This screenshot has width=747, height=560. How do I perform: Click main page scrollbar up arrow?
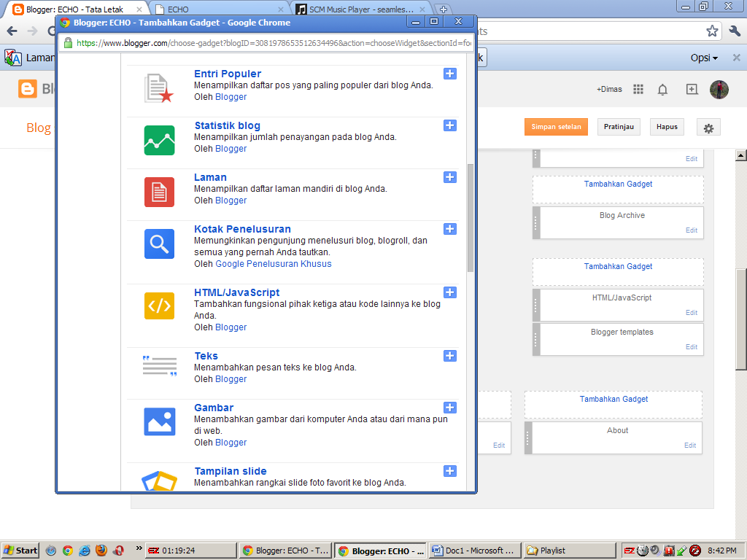[x=741, y=155]
